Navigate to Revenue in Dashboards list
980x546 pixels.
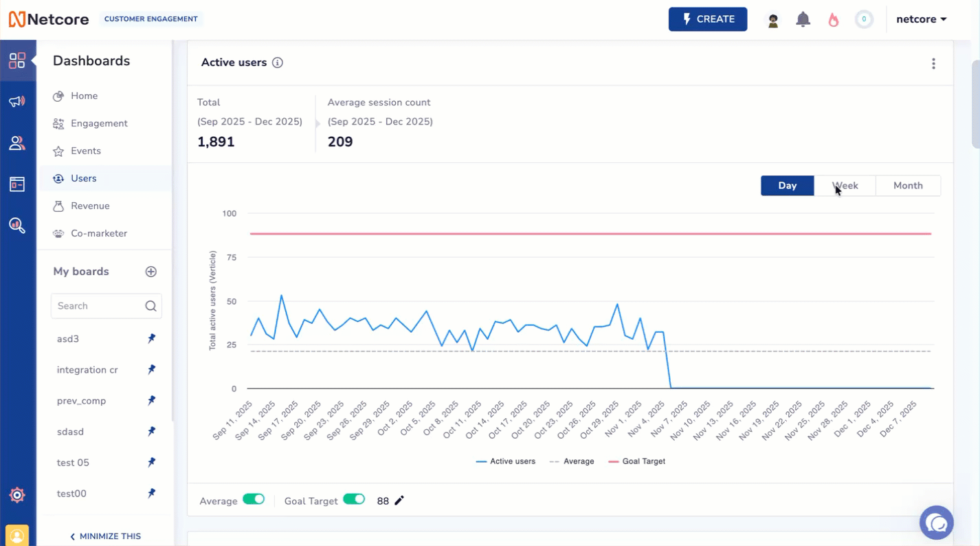90,206
